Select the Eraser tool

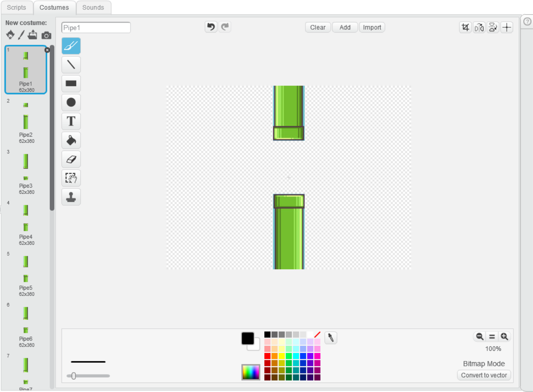pos(71,159)
